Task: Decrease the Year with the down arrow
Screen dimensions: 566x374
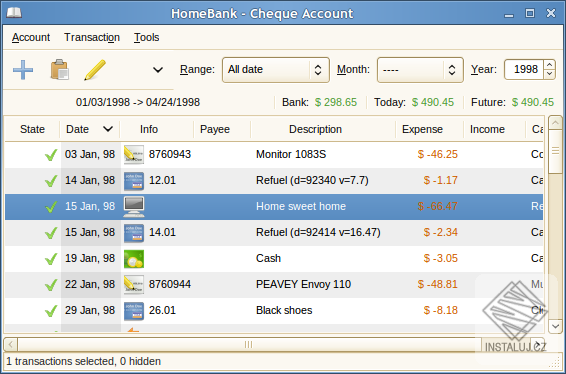Action: pyautogui.click(x=549, y=74)
